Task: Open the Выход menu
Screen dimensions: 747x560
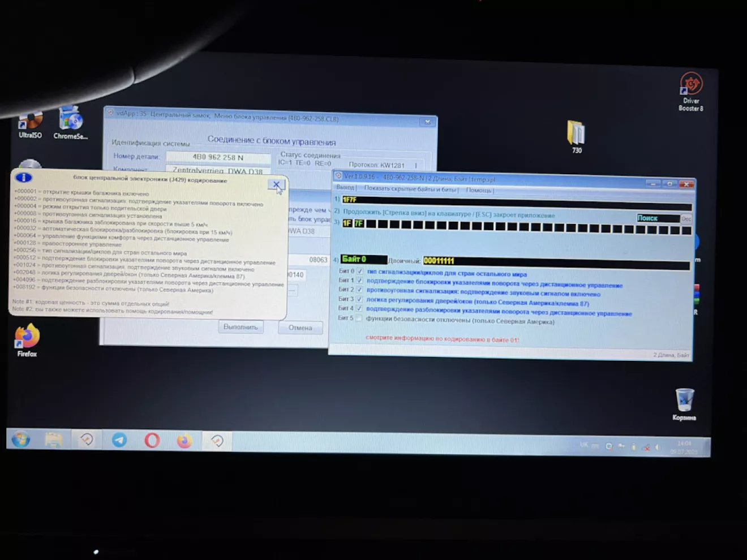Action: pos(345,188)
